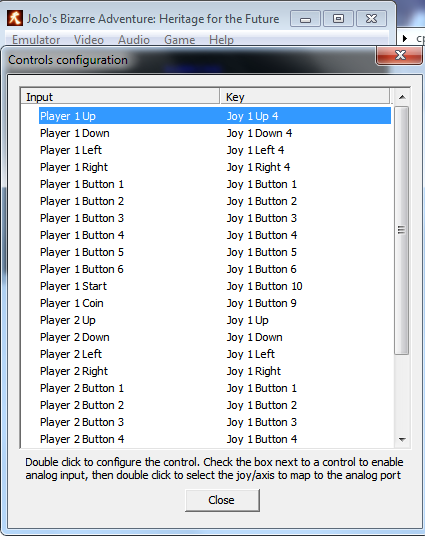The height and width of the screenshot is (540, 425).
Task: Click the 'Joy 1 Left 4' key value
Action: (255, 150)
